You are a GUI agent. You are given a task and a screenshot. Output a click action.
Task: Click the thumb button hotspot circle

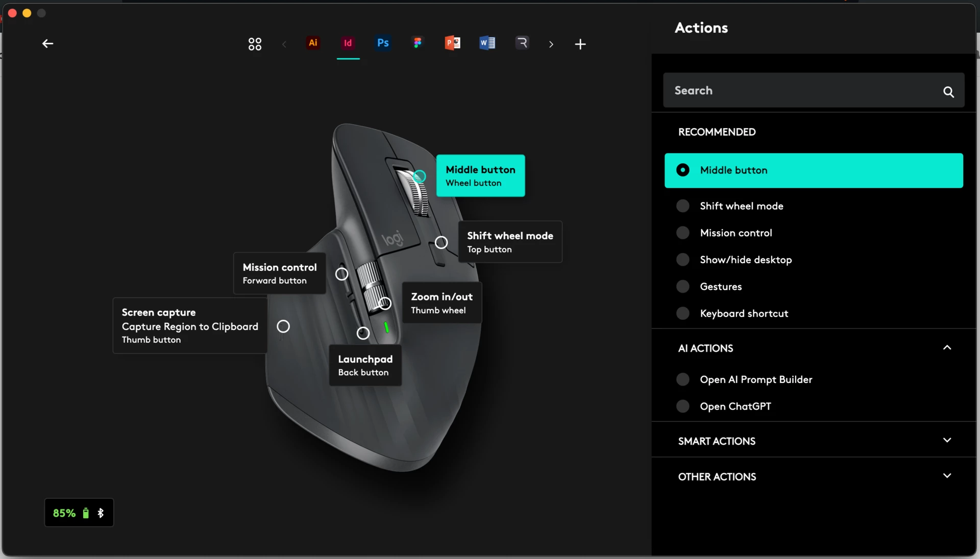pyautogui.click(x=283, y=326)
